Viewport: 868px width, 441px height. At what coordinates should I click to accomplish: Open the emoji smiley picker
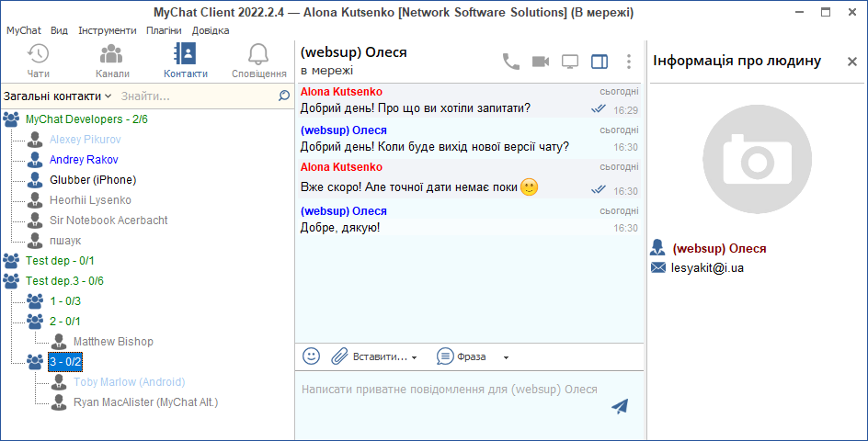[x=311, y=356]
